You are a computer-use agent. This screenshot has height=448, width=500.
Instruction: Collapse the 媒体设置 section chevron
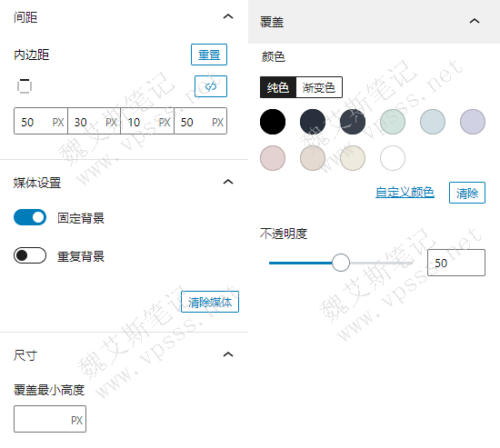(x=228, y=182)
